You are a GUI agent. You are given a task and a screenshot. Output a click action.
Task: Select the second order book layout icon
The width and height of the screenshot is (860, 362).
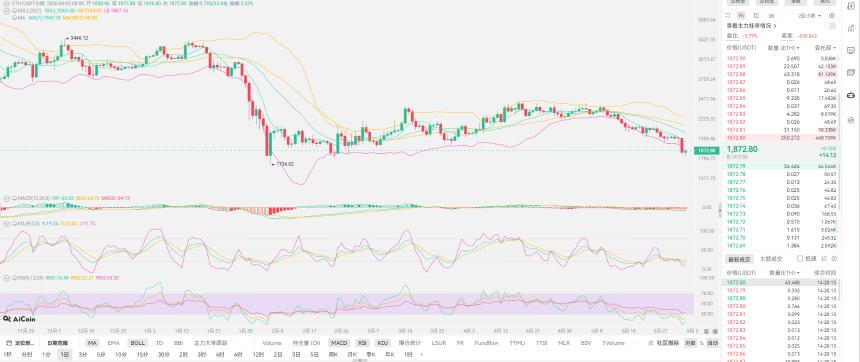[x=742, y=15]
